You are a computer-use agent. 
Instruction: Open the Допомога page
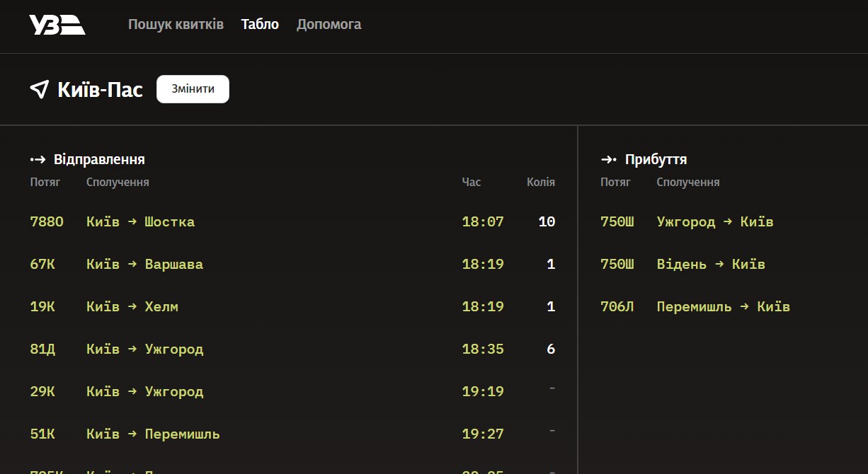[x=329, y=25]
